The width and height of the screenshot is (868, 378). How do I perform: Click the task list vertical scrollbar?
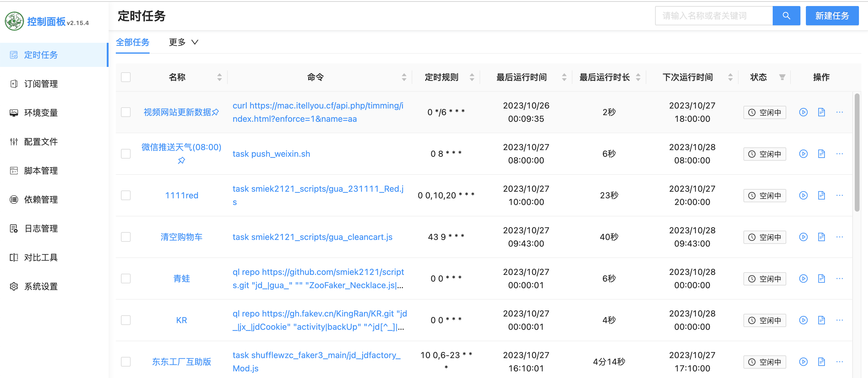pyautogui.click(x=857, y=153)
